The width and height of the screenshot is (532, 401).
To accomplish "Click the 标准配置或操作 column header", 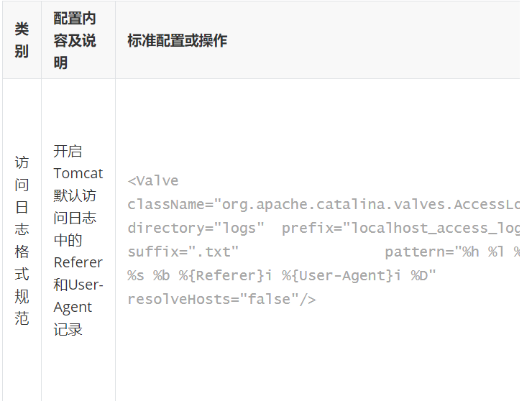I will click(x=177, y=40).
